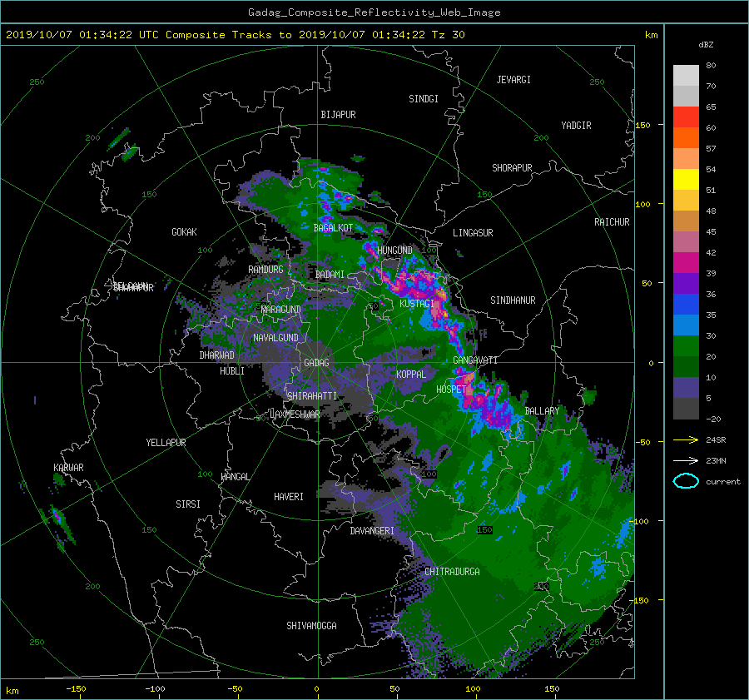Click the LINGASUR city label
This screenshot has width=749, height=700.
coord(473,233)
